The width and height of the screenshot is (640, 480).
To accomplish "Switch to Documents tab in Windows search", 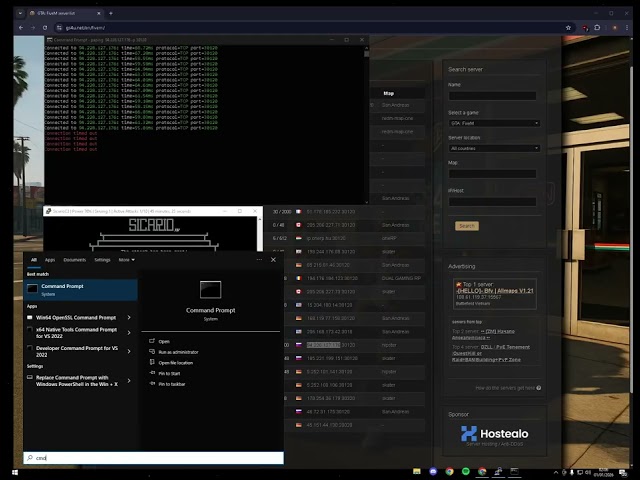I will tap(75, 260).
